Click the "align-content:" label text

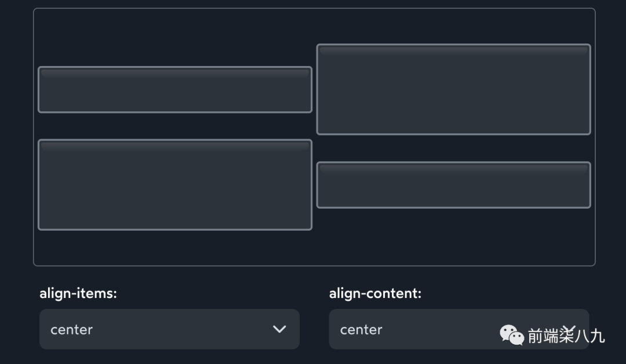point(375,293)
